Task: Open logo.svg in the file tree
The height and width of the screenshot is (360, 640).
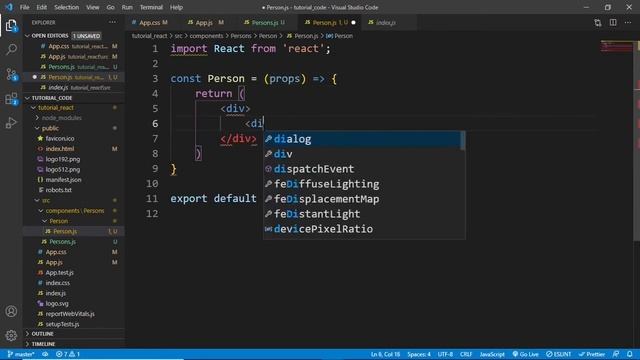Action: pyautogui.click(x=73, y=304)
